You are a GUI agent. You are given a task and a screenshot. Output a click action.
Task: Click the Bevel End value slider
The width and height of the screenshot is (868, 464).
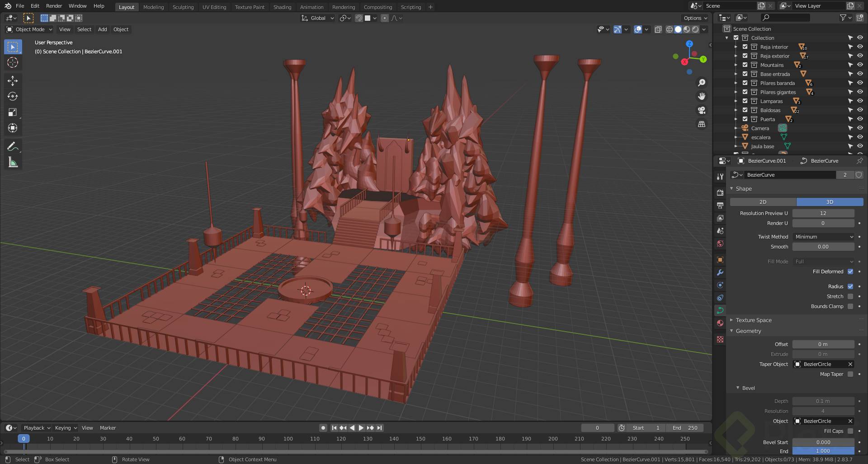823,451
